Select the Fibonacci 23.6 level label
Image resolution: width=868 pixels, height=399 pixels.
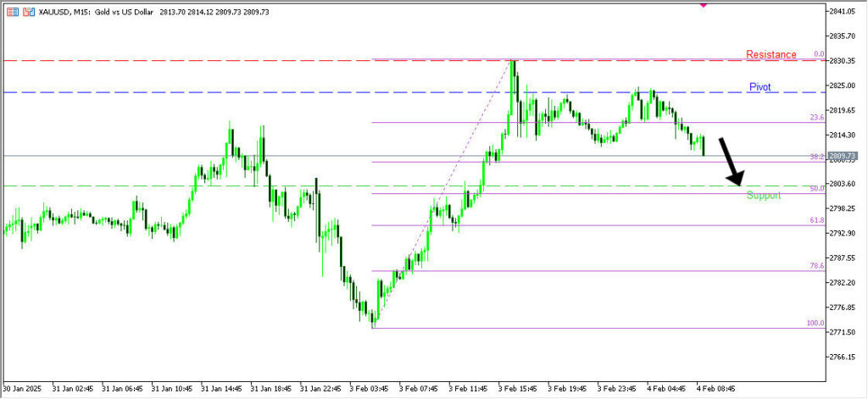coord(816,118)
